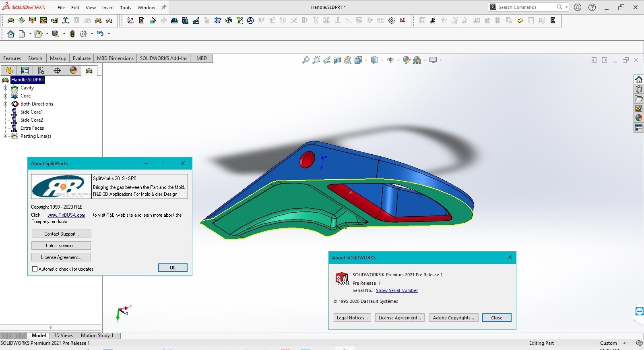Switch to the Sketch tab
This screenshot has width=644, height=350.
pyautogui.click(x=35, y=58)
